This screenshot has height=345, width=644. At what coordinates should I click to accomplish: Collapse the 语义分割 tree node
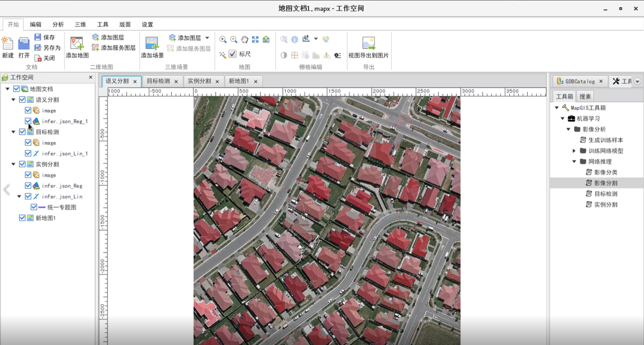coord(13,100)
